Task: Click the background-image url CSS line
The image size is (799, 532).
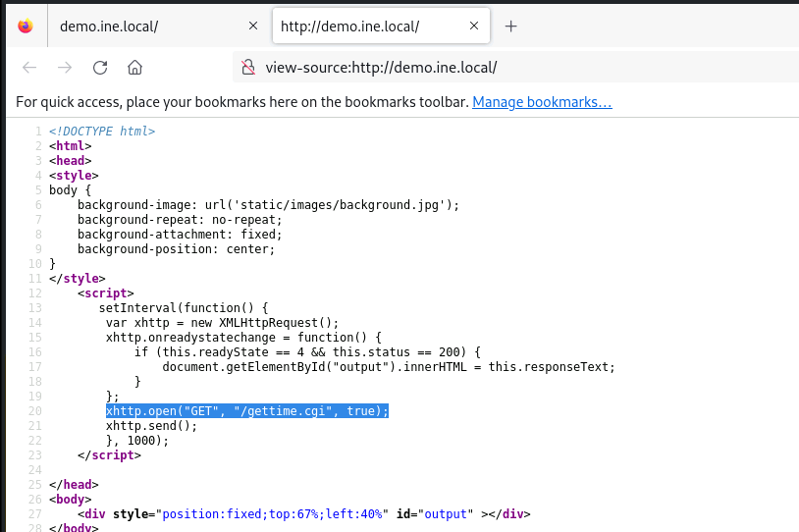Action: coord(268,204)
